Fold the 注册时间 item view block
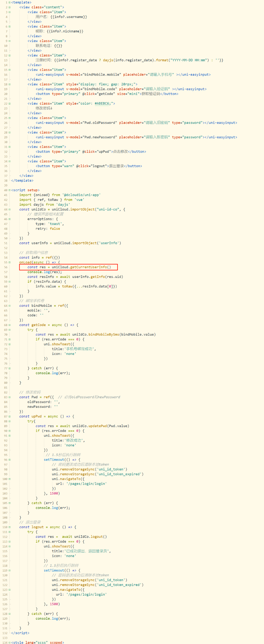 point(10,55)
